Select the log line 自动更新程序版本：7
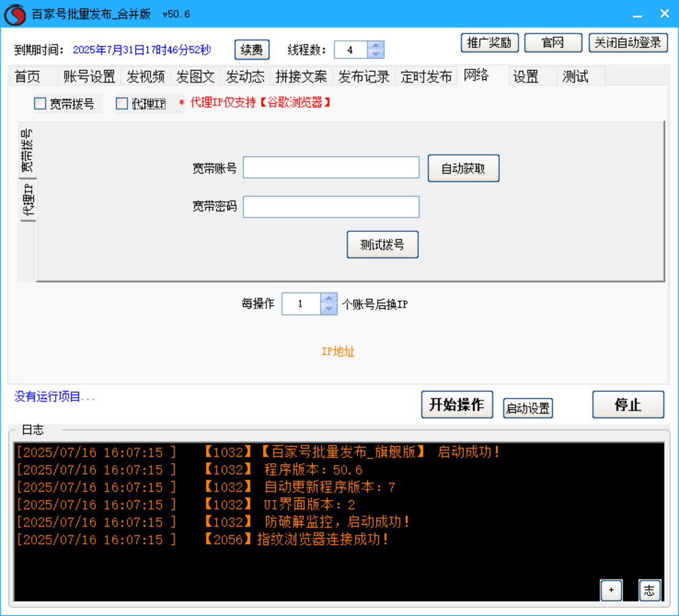679x616 pixels. 205,487
